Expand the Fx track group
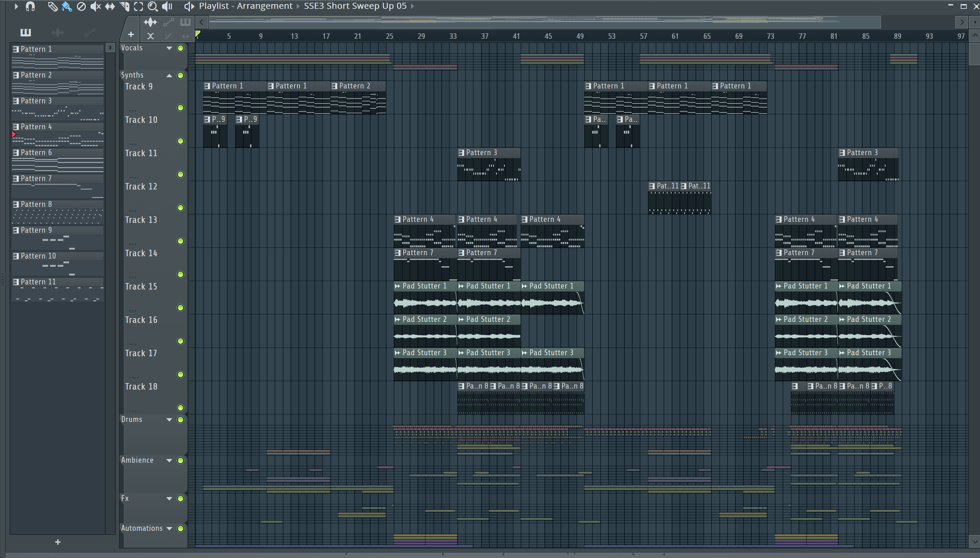 [169, 498]
